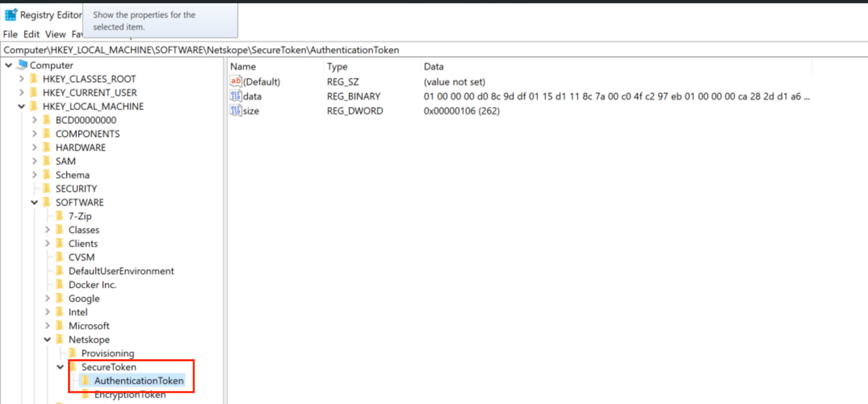This screenshot has width=868, height=404.
Task: Click the HKEY_CLASSES_ROOT folder icon
Action: (x=34, y=79)
